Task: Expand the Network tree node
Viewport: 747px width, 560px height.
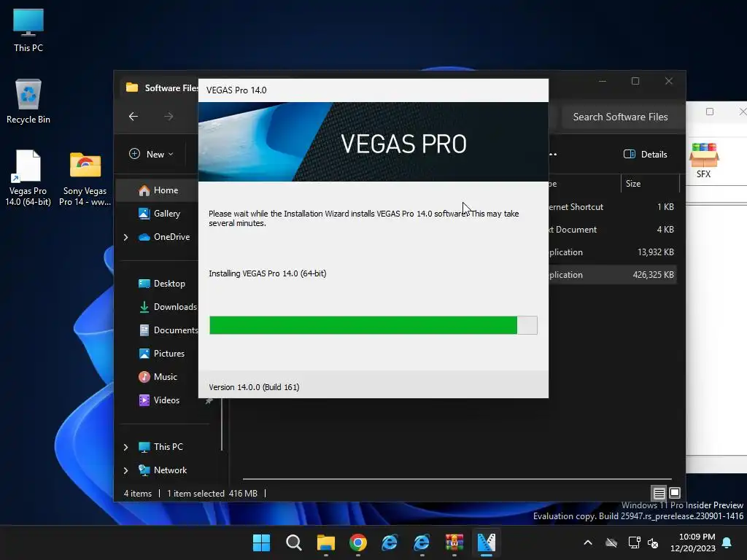Action: click(125, 470)
